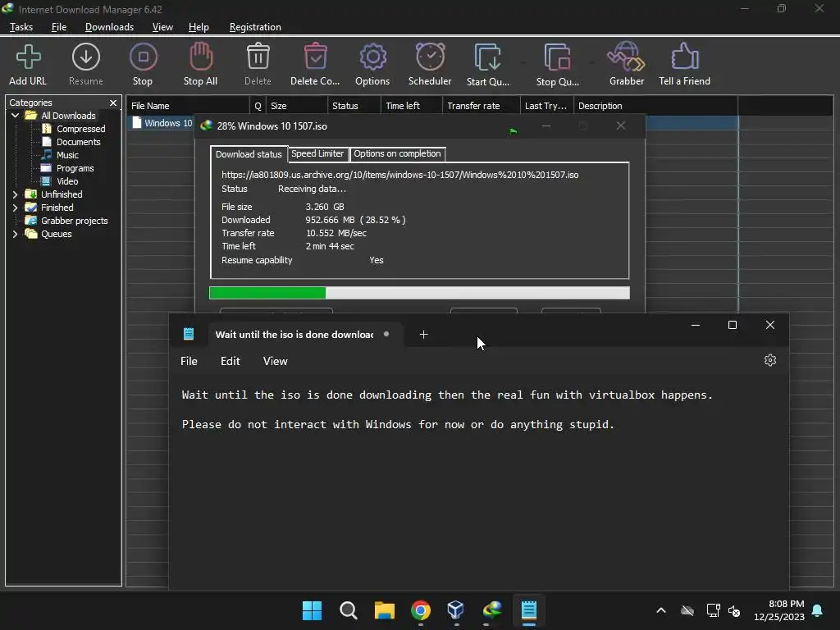840x630 pixels.
Task: Click the Resume download icon
Action: tap(85, 64)
